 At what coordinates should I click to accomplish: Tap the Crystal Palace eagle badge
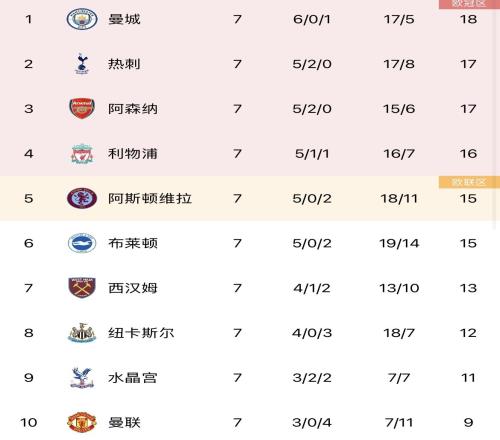[82, 378]
